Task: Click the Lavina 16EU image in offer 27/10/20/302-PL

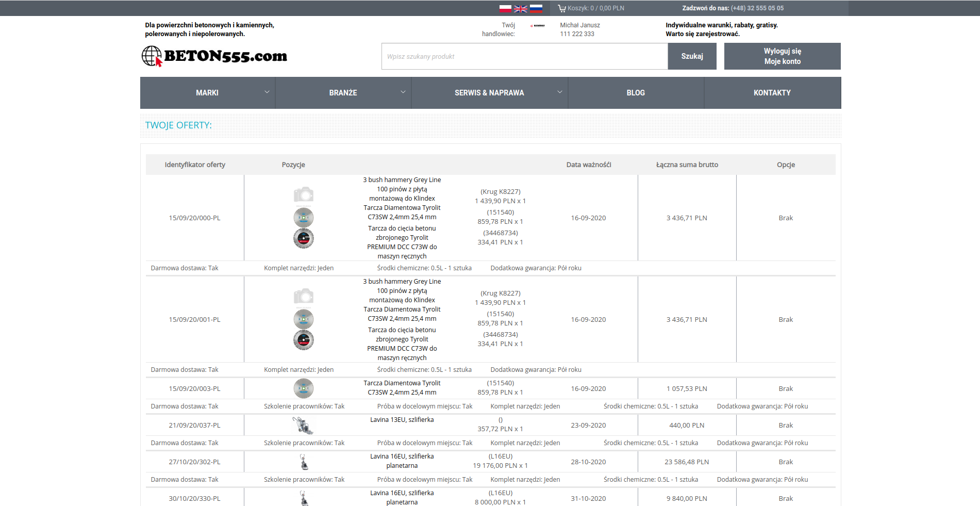Action: 304,462
